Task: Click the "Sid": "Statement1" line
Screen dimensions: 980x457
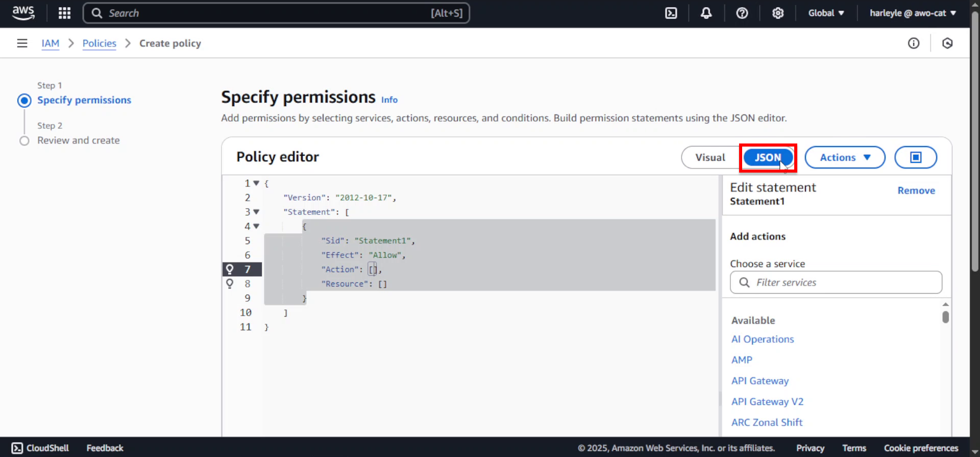Action: point(368,240)
